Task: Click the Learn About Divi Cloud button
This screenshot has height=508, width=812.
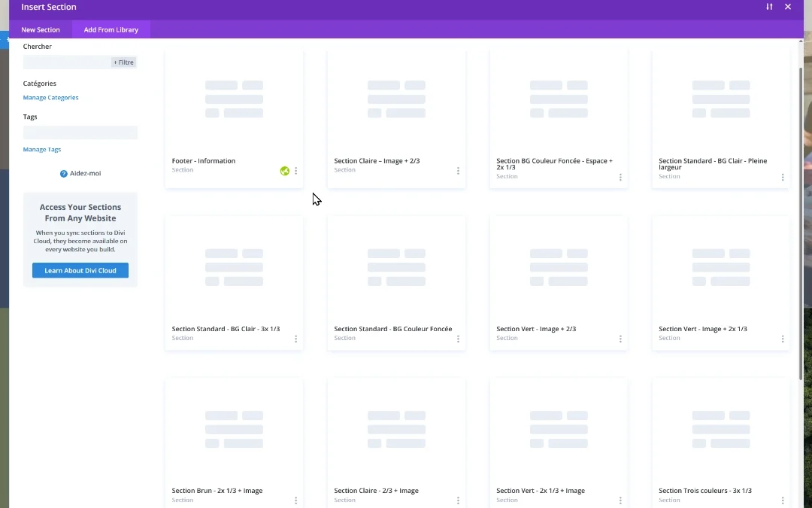Action: (80, 270)
